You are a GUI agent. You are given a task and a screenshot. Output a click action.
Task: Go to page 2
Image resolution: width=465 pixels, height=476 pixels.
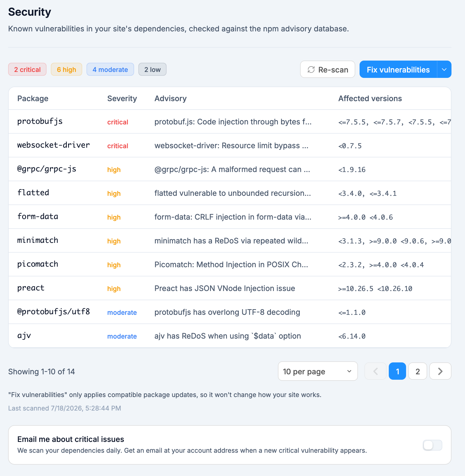point(418,371)
